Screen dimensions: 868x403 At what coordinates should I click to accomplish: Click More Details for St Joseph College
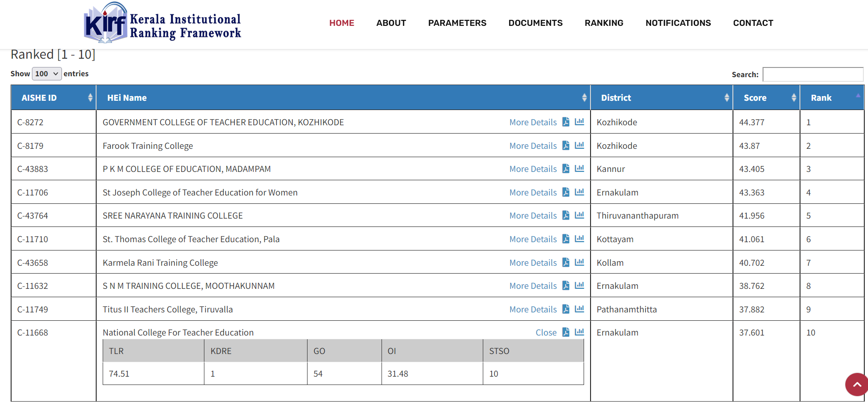533,192
